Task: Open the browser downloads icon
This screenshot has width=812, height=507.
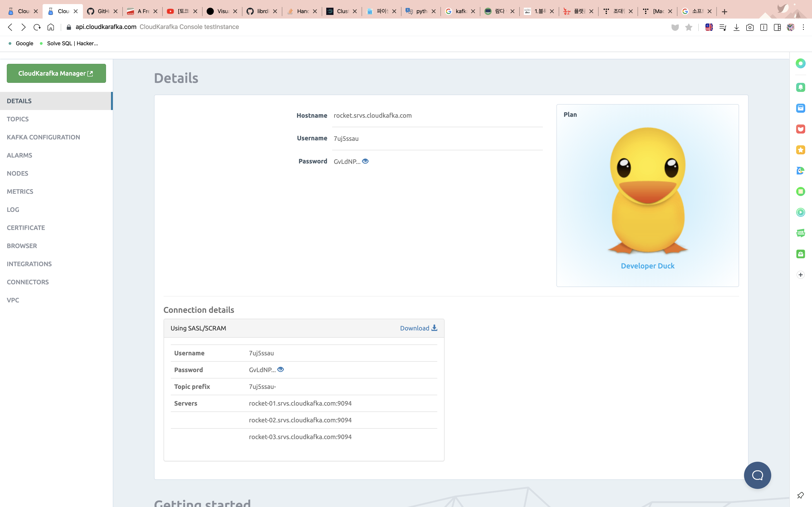Action: [x=736, y=27]
